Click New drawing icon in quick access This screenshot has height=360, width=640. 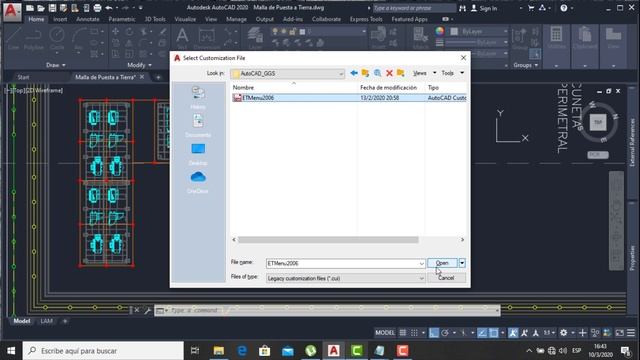click(x=30, y=8)
